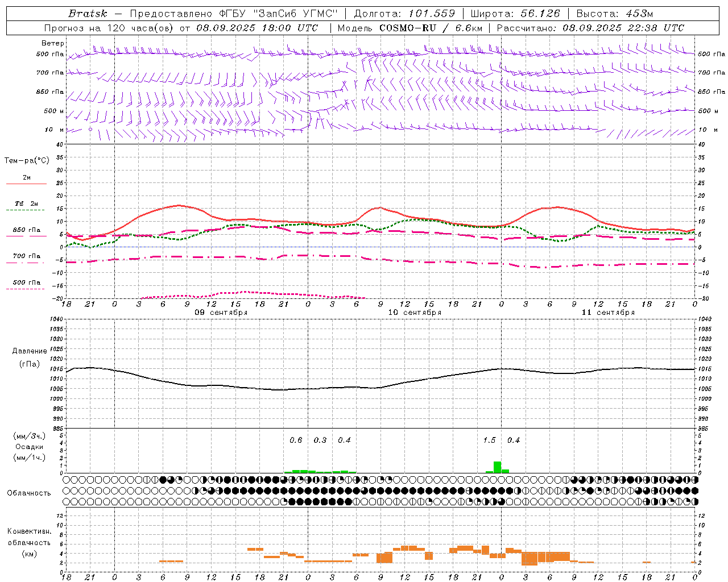Viewport: 728px width, 582px height.
Task: Select the "Модель COSMO-RU / 6.6км" label
Action: 410,28
